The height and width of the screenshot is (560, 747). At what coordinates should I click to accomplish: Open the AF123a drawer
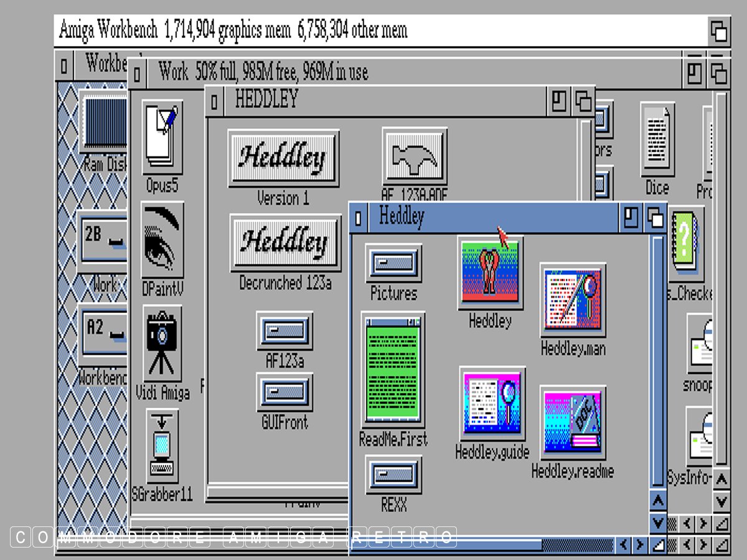point(284,331)
